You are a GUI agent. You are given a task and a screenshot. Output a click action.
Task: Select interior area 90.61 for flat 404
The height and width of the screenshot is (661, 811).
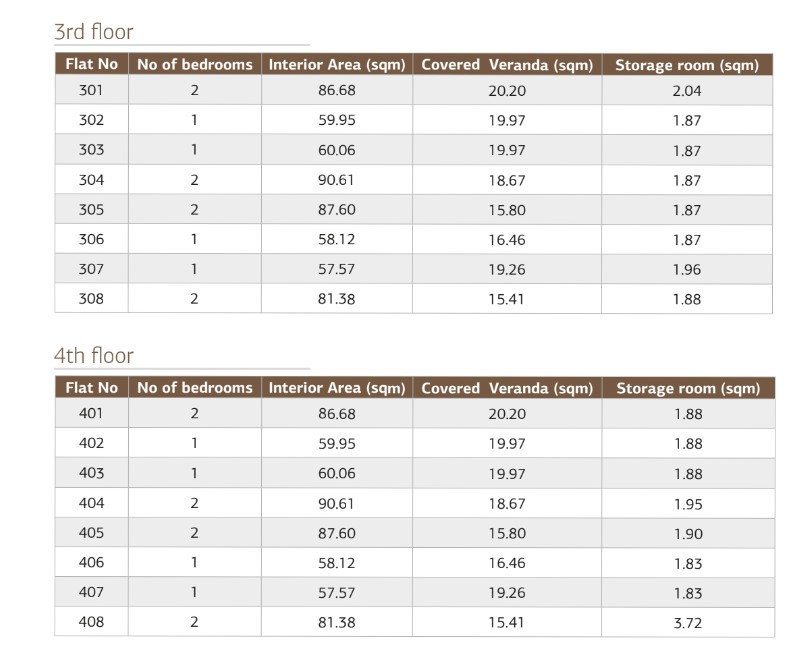[x=337, y=503]
